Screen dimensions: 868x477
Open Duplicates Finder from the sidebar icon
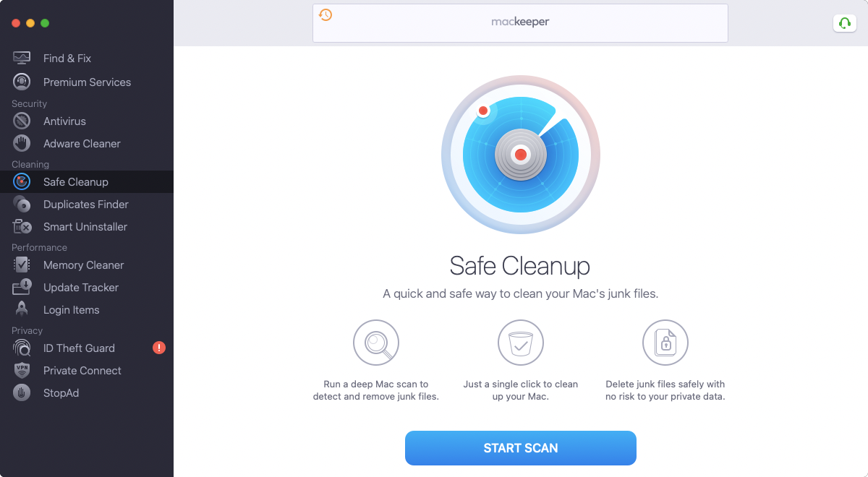pyautogui.click(x=22, y=205)
